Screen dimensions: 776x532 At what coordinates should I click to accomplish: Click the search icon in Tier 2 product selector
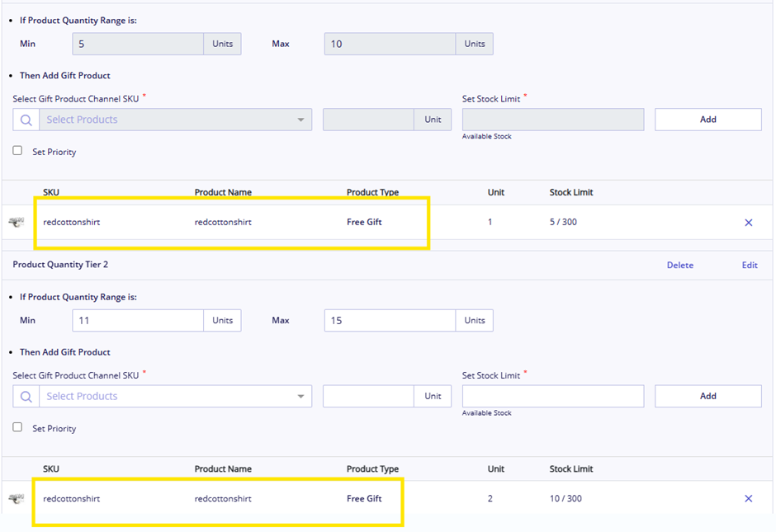coord(26,396)
